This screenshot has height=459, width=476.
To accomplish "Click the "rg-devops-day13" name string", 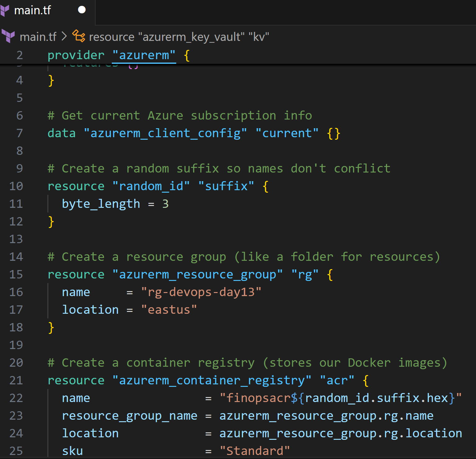I will click(201, 292).
